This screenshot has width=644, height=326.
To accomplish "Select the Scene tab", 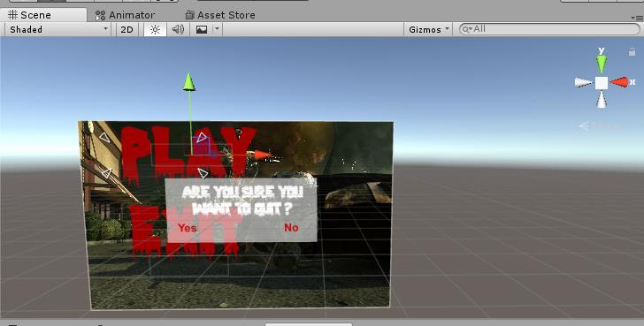I will [x=29, y=15].
